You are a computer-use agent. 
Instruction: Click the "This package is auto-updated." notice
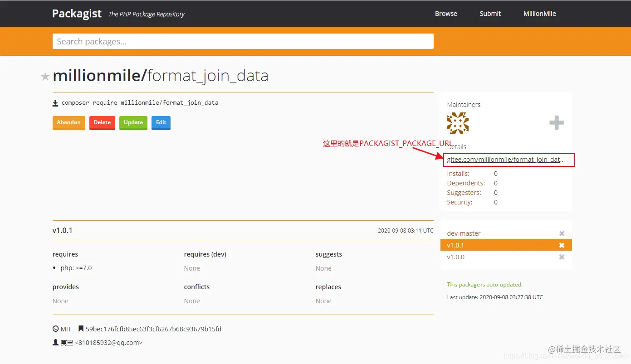pyautogui.click(x=484, y=285)
